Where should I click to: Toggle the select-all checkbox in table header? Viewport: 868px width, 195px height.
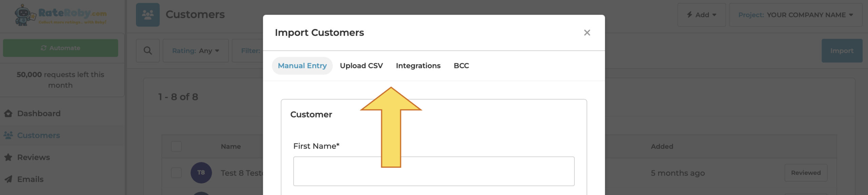click(x=176, y=147)
